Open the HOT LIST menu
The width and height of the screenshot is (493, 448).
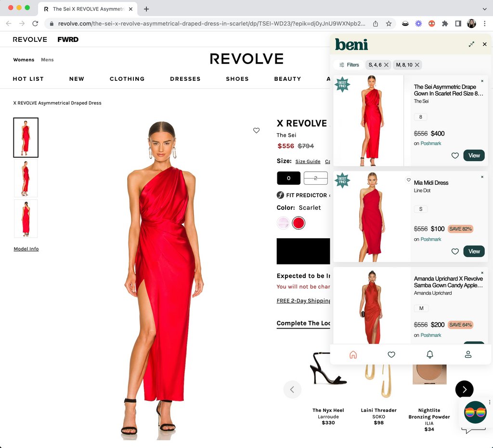pos(28,79)
